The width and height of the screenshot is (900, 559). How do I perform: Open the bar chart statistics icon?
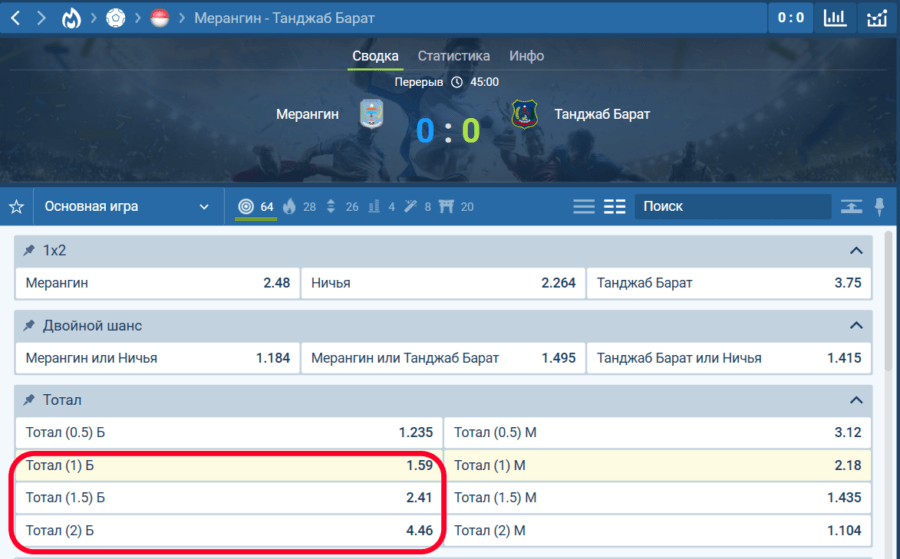tap(834, 18)
